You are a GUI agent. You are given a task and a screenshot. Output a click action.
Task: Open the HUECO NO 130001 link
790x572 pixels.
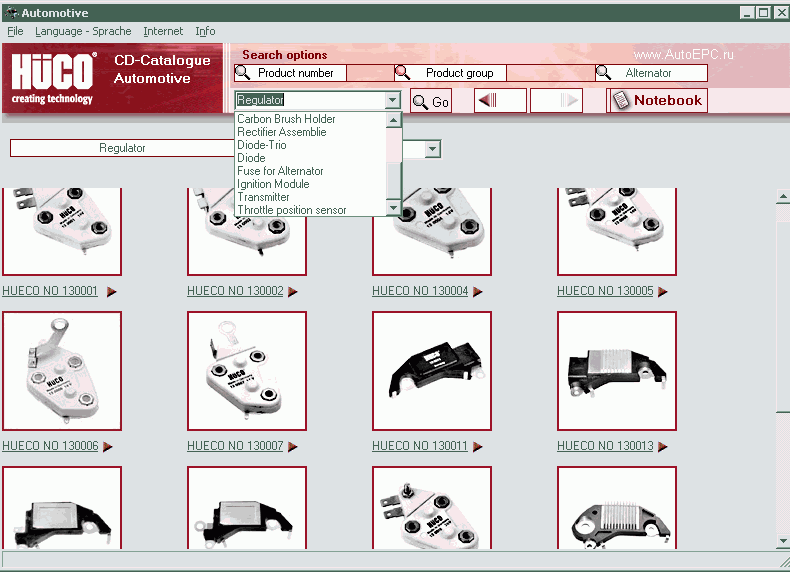tap(50, 291)
